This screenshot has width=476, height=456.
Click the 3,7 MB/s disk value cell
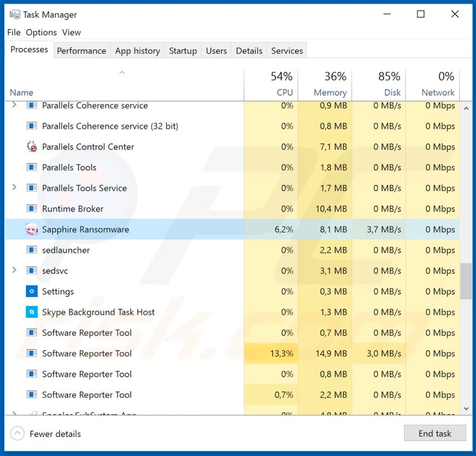click(378, 230)
